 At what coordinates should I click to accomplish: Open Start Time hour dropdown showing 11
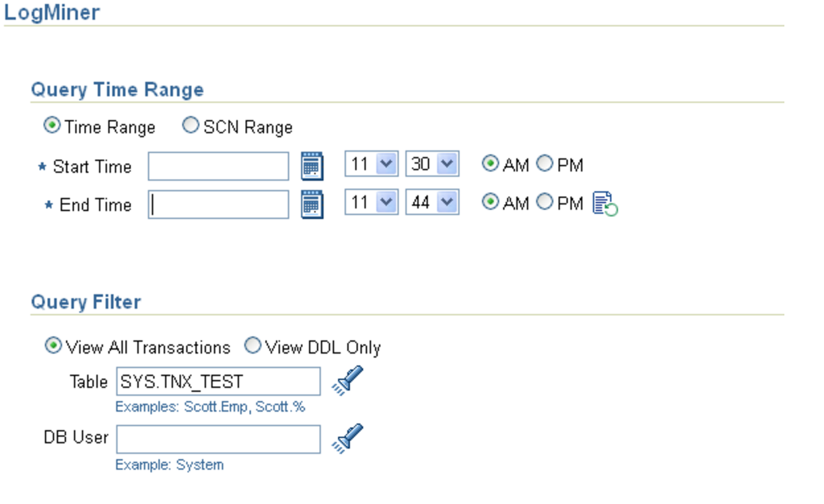(372, 164)
